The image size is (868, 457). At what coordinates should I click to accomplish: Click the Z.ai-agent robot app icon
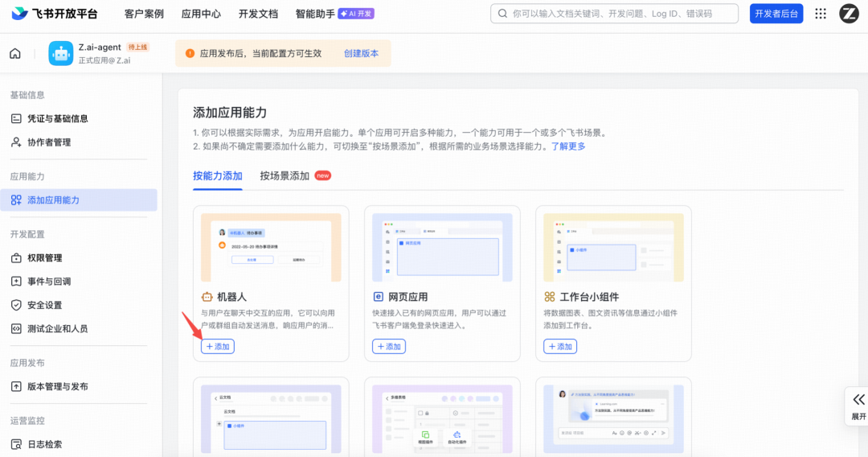(61, 54)
